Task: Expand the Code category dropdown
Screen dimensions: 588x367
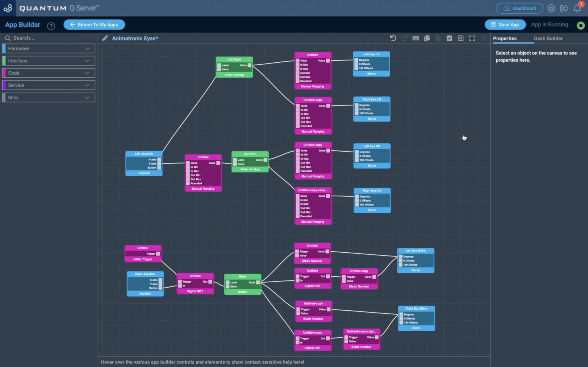Action: [49, 73]
